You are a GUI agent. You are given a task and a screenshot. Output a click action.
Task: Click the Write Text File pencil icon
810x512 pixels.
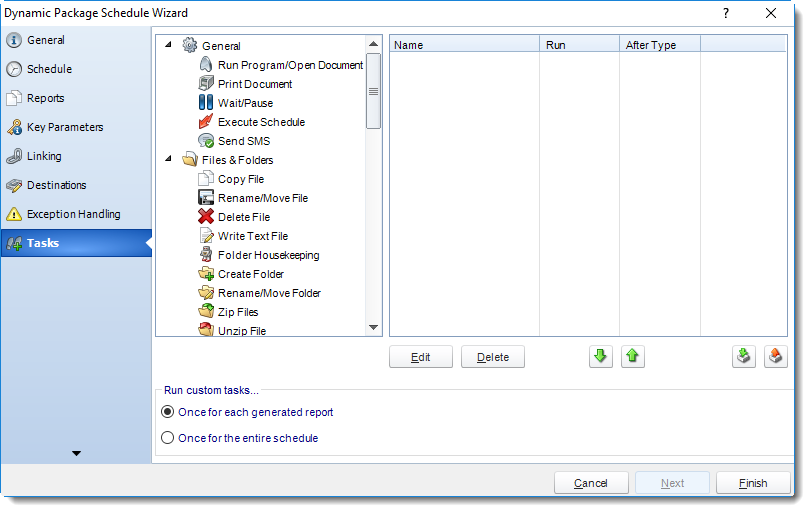click(x=206, y=236)
